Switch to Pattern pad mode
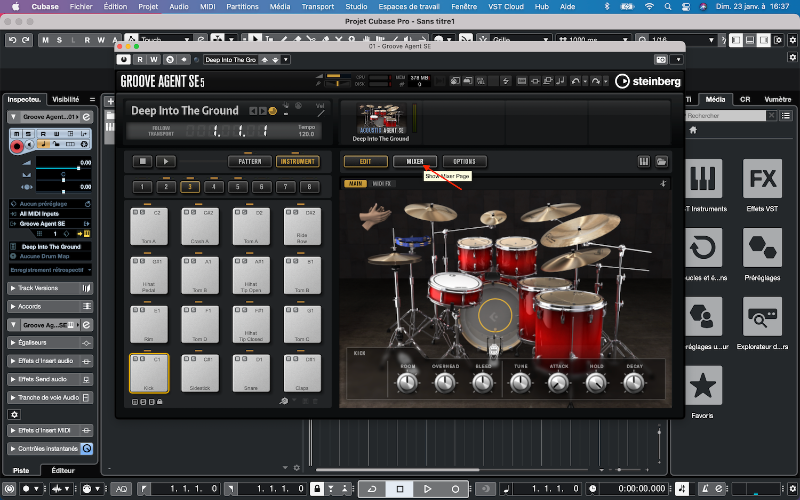This screenshot has width=800, height=500. [x=249, y=162]
